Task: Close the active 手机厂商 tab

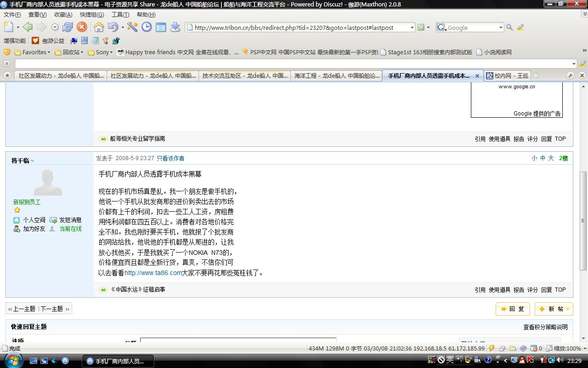Action: coord(477,76)
